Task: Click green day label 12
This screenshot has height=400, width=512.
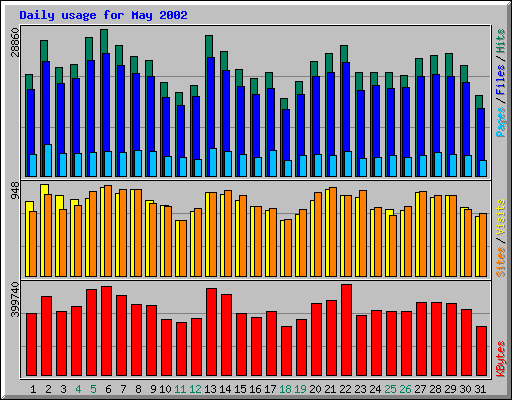Action: tap(195, 389)
